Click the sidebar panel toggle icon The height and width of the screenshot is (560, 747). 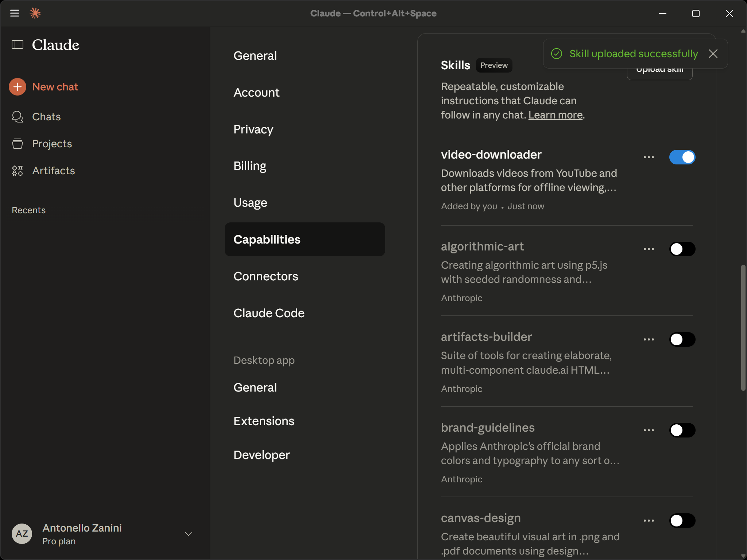pyautogui.click(x=16, y=44)
